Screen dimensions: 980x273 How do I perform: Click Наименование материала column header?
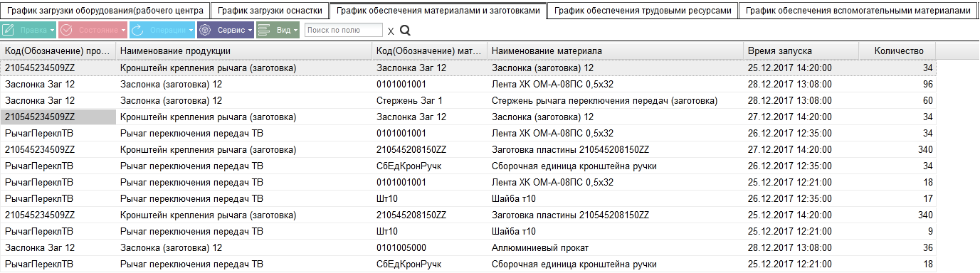615,50
